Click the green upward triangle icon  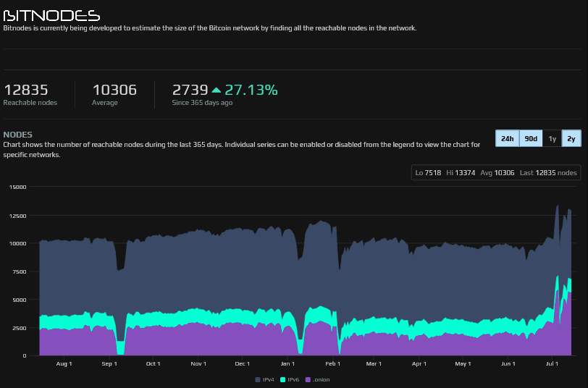coord(216,90)
